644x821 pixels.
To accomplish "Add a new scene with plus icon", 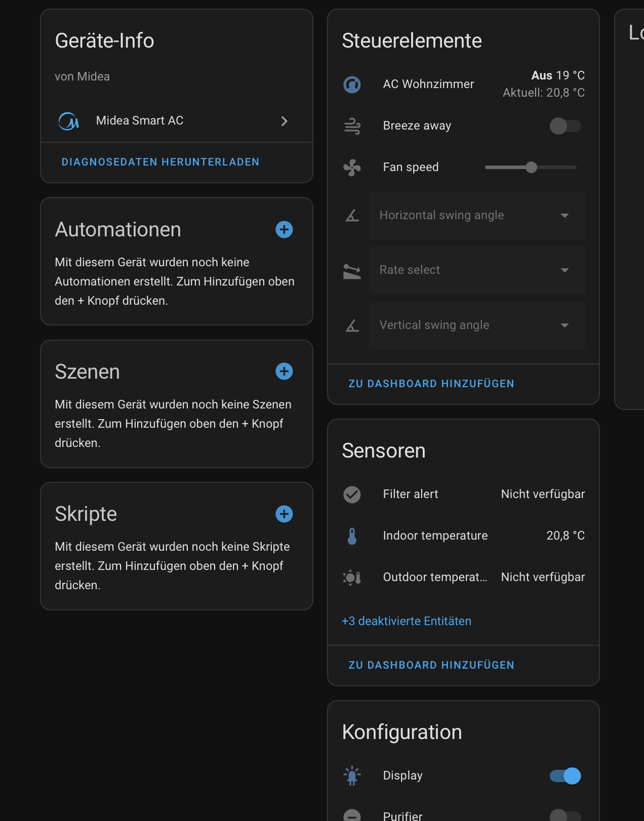I will coord(284,372).
